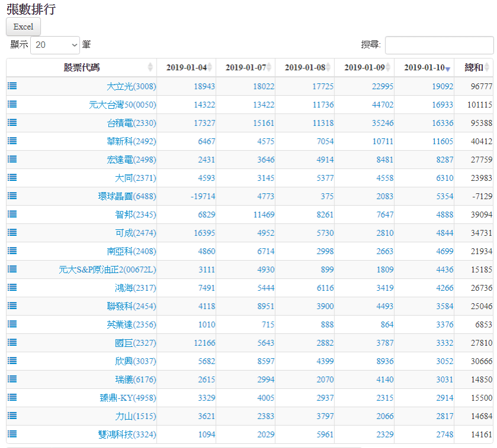This screenshot has height=448, width=497.
Task: Sort by the 2019-01-04 column header
Action: click(186, 67)
